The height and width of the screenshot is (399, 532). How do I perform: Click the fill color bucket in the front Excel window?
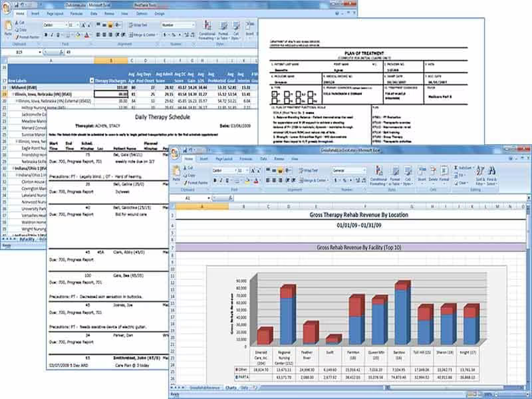[247, 180]
